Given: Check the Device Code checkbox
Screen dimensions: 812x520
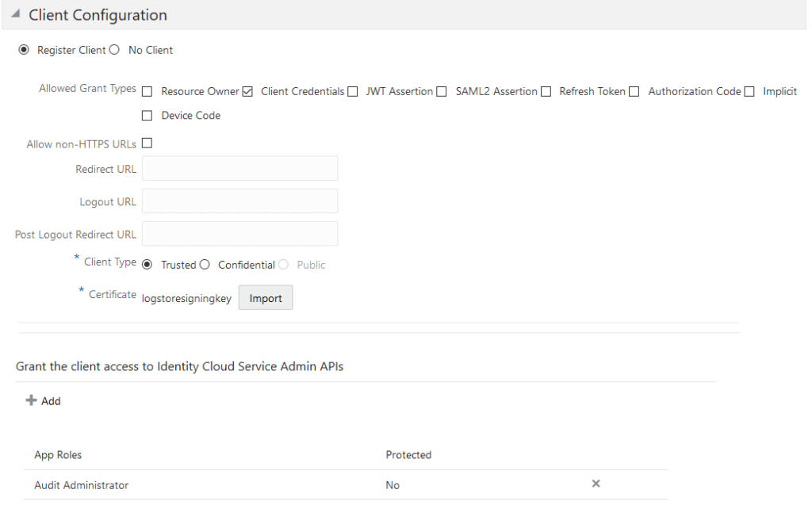Looking at the screenshot, I should pos(147,116).
